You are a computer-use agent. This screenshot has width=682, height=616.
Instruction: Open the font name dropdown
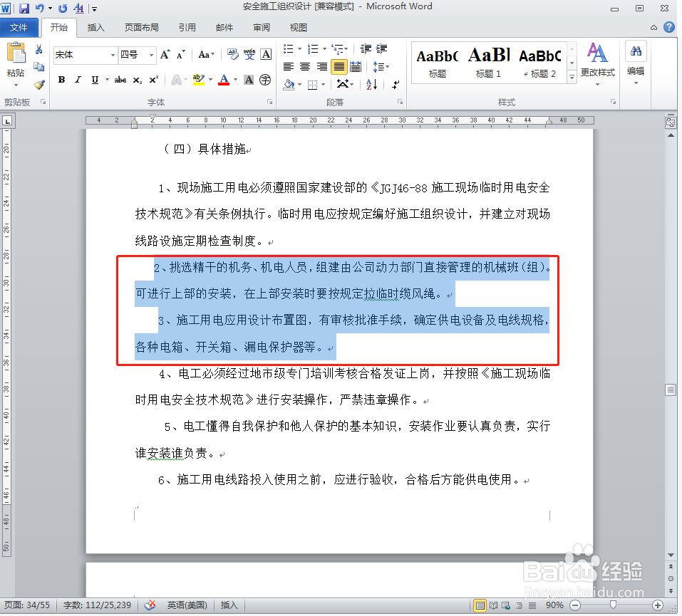tap(113, 54)
